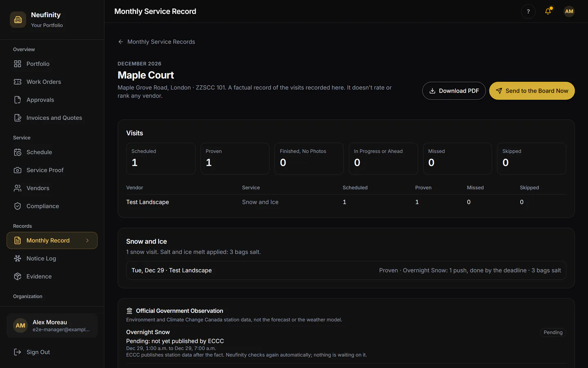Click the Finished, No Photos card
The height and width of the screenshot is (368, 588).
pos(309,159)
